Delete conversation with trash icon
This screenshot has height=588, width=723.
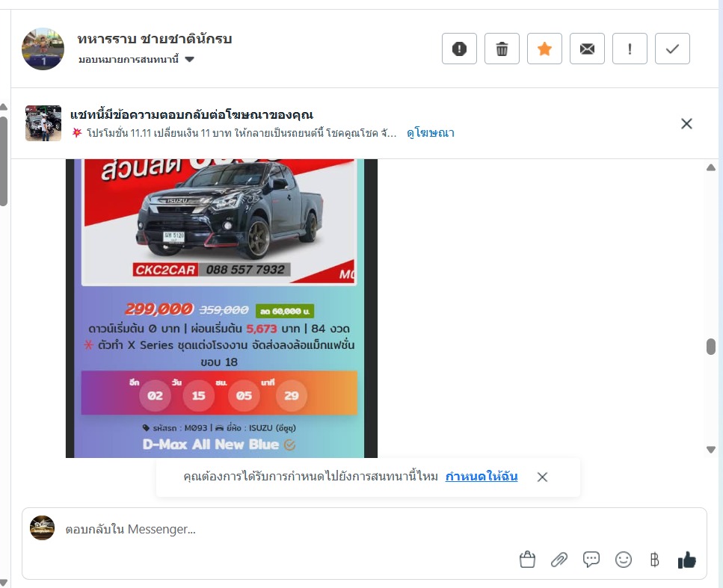point(502,49)
